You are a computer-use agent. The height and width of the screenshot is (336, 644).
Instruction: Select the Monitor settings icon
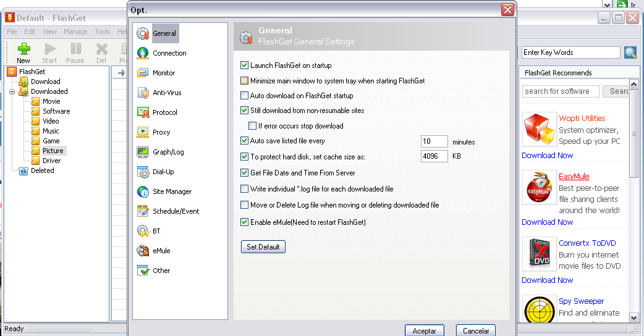pyautogui.click(x=143, y=73)
